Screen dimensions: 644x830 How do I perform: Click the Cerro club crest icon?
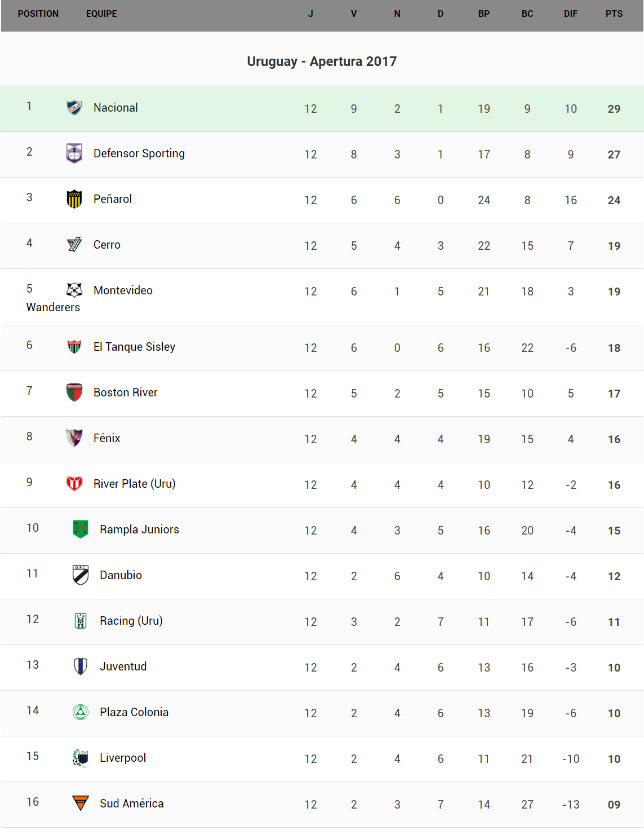pos(74,244)
